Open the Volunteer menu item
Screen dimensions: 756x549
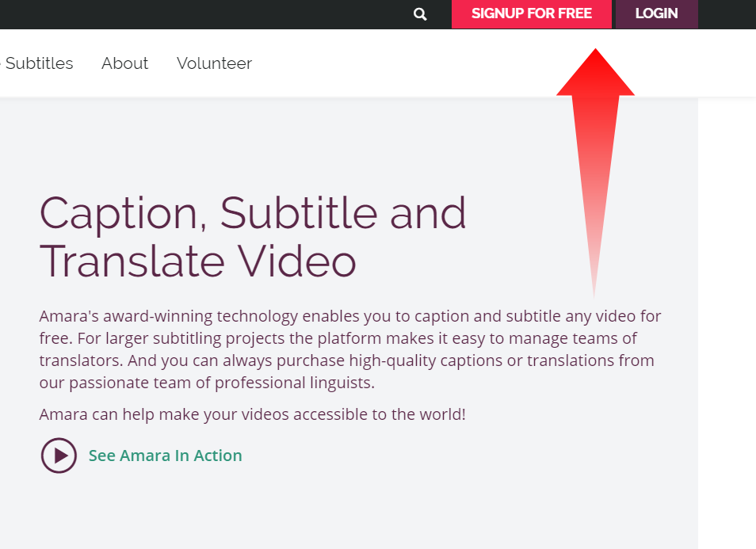pyautogui.click(x=214, y=63)
